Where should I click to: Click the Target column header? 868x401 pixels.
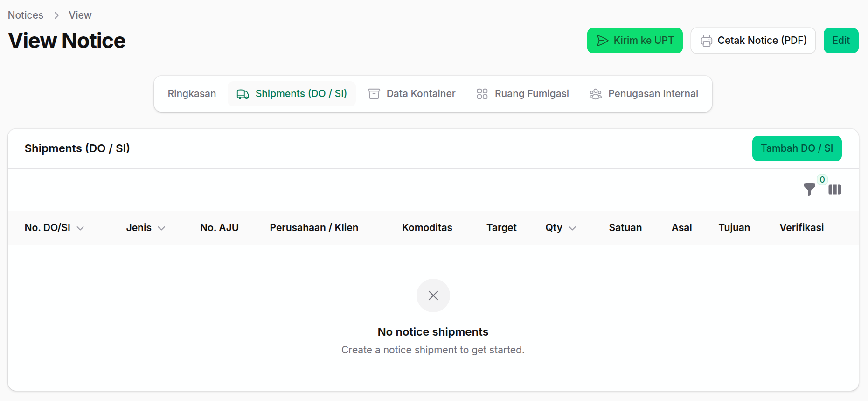tap(501, 228)
